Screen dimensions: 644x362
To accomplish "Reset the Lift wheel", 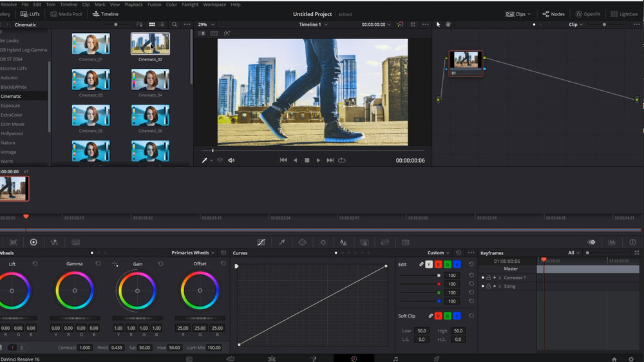I will 35,264.
